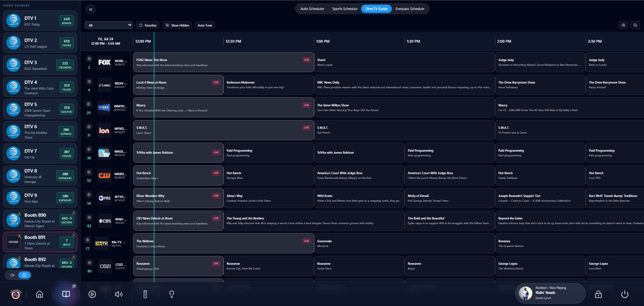Select Gunsmoke Murdoch program
The width and height of the screenshot is (644, 306).
point(405,243)
